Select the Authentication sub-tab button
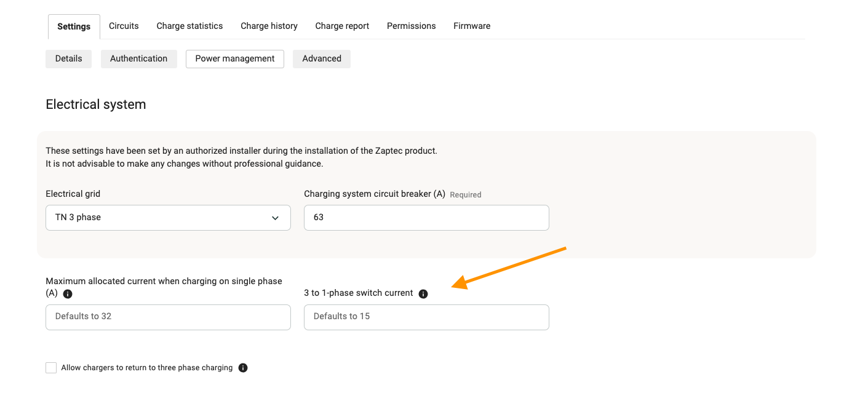868x393 pixels. tap(138, 58)
